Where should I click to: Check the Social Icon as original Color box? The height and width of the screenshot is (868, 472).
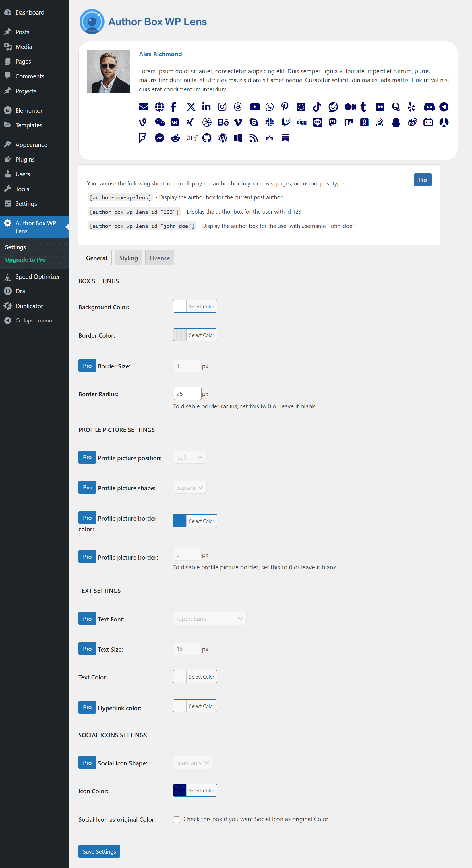(x=177, y=819)
